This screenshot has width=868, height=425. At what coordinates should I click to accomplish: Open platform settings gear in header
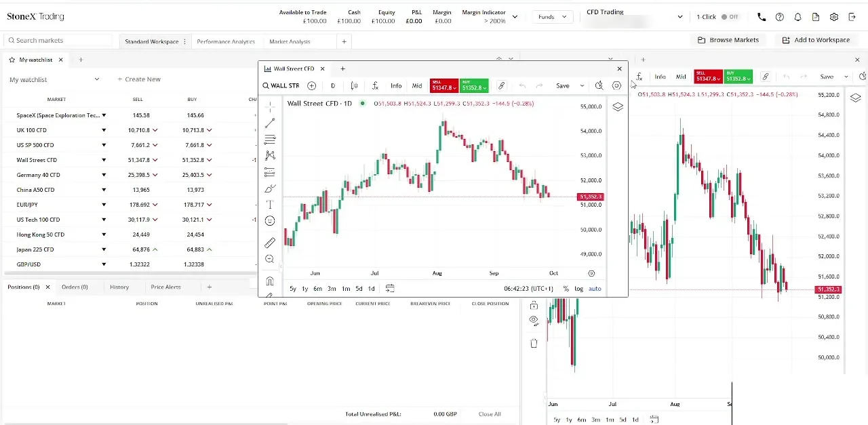[834, 17]
